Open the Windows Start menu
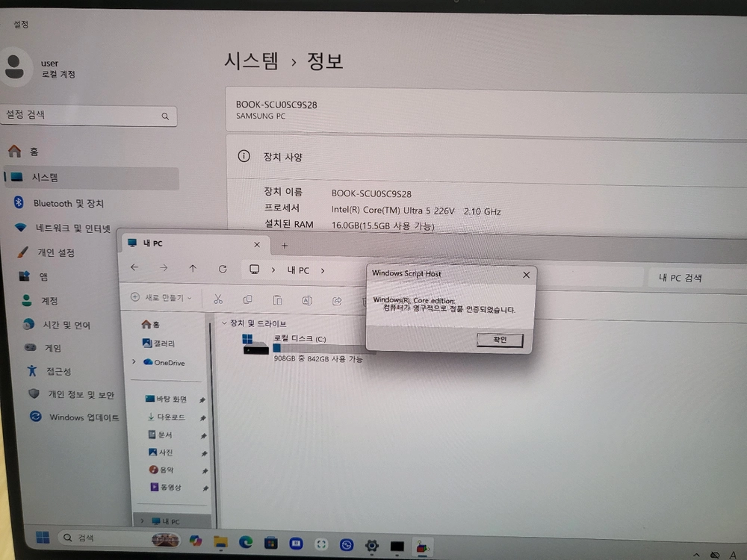The image size is (747, 560). point(43,537)
